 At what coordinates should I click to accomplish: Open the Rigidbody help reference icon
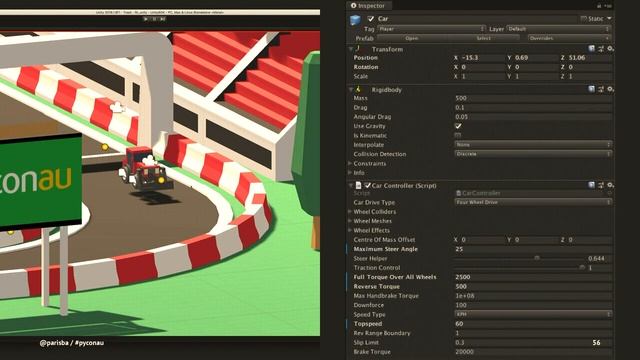591,89
